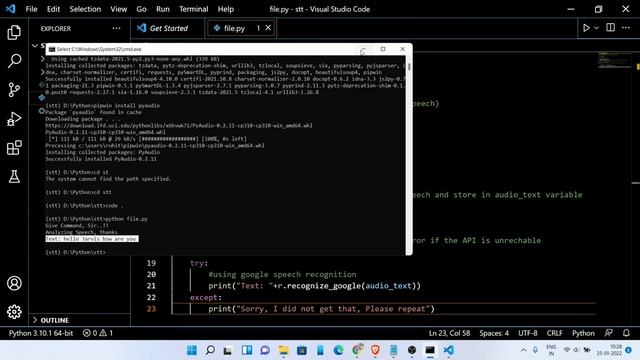Open editor More Actions ellipsis
The width and height of the screenshot is (640, 360).
coord(626,28)
